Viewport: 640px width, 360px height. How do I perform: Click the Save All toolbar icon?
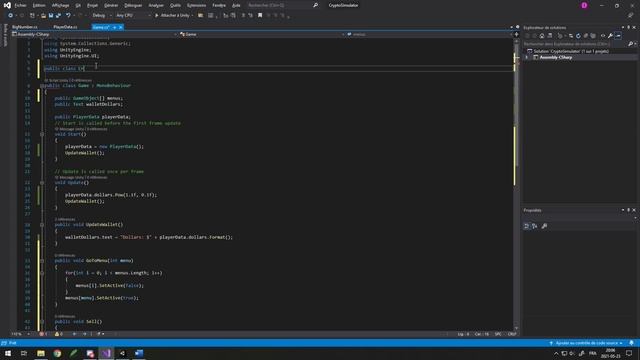coord(58,16)
